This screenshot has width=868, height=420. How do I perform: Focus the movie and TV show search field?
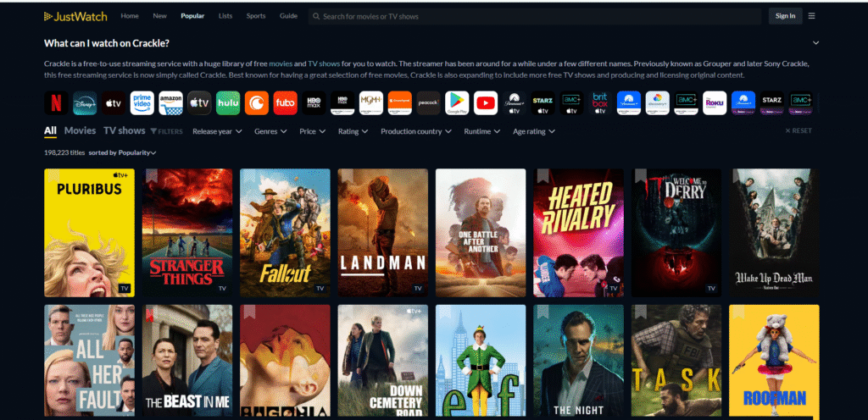(x=534, y=16)
